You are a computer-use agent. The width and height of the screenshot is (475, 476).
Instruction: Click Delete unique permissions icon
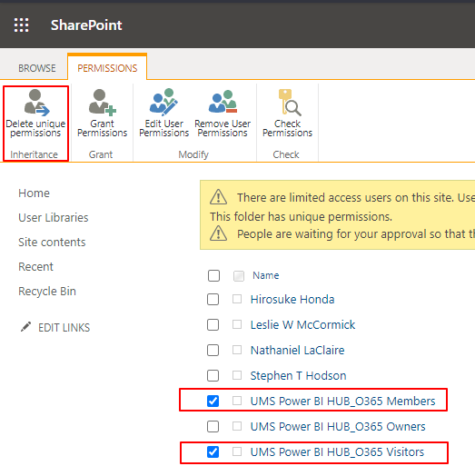pos(36,103)
